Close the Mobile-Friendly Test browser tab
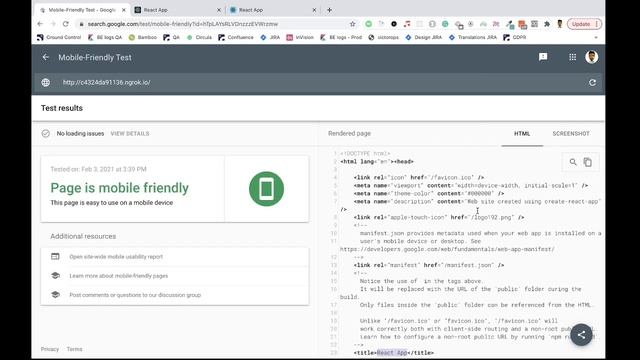Viewport: 640px width, 360px height. 124,10
